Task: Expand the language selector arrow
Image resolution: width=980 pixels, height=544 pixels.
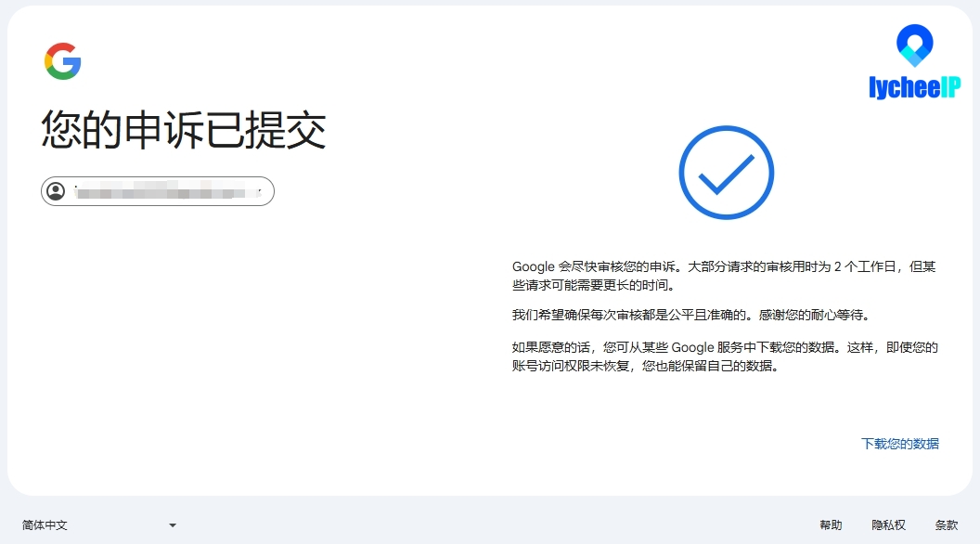Action: click(173, 525)
